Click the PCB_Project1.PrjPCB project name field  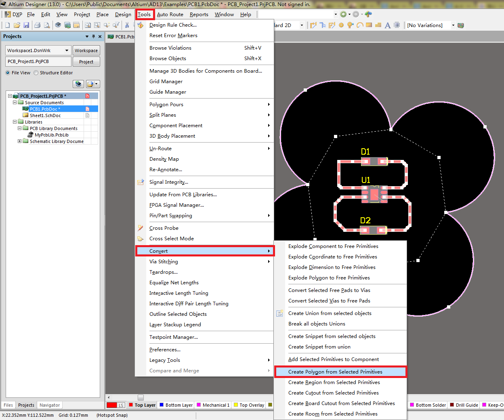pyautogui.click(x=38, y=62)
